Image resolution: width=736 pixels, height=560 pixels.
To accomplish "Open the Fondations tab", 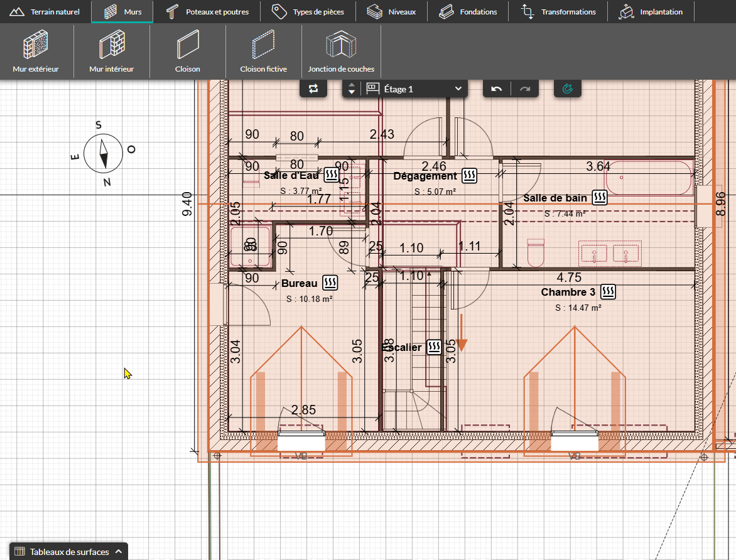I will tap(468, 12).
